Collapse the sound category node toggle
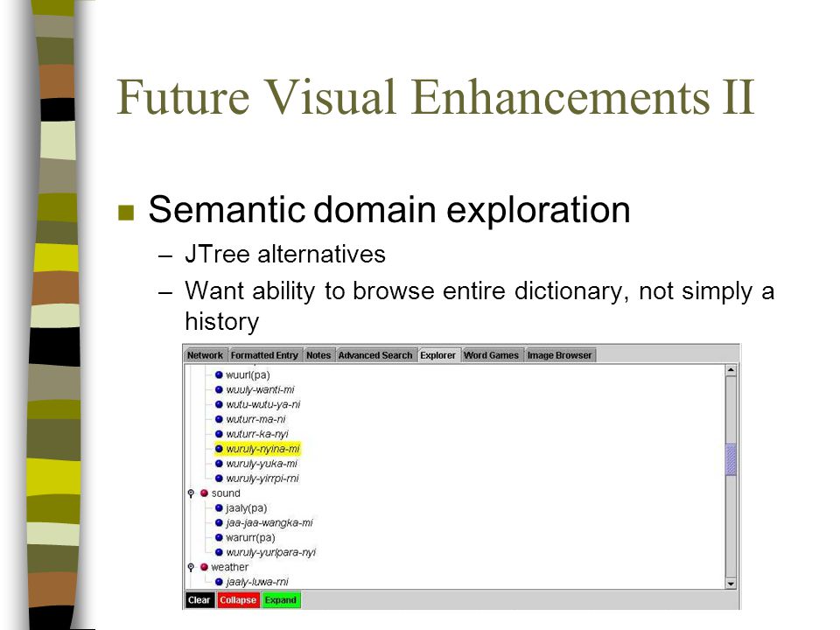Image resolution: width=840 pixels, height=630 pixels. click(191, 493)
